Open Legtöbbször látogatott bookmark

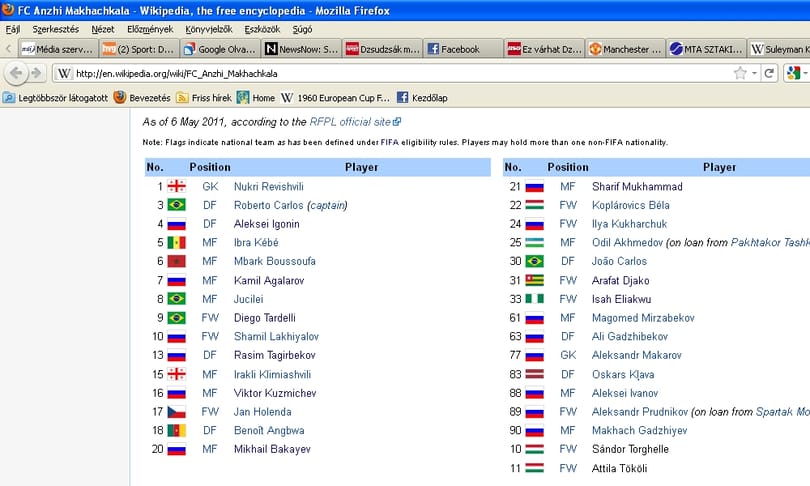[55, 98]
